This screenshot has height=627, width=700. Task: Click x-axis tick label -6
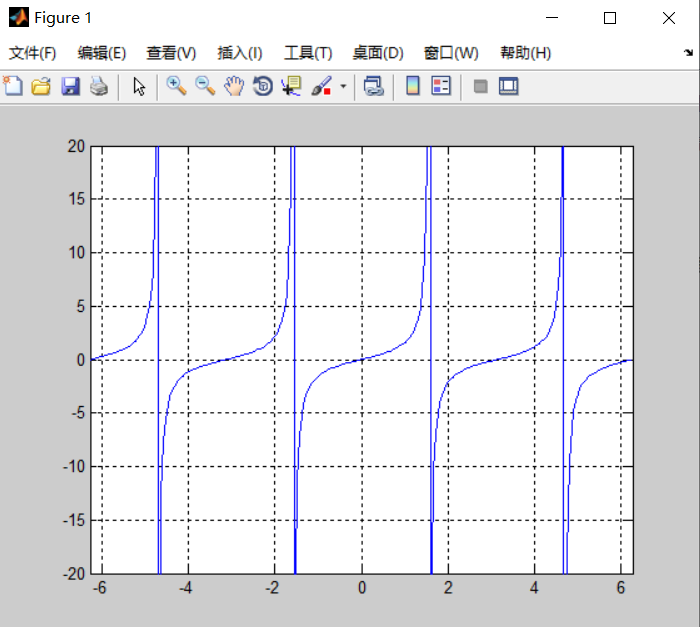click(x=100, y=588)
